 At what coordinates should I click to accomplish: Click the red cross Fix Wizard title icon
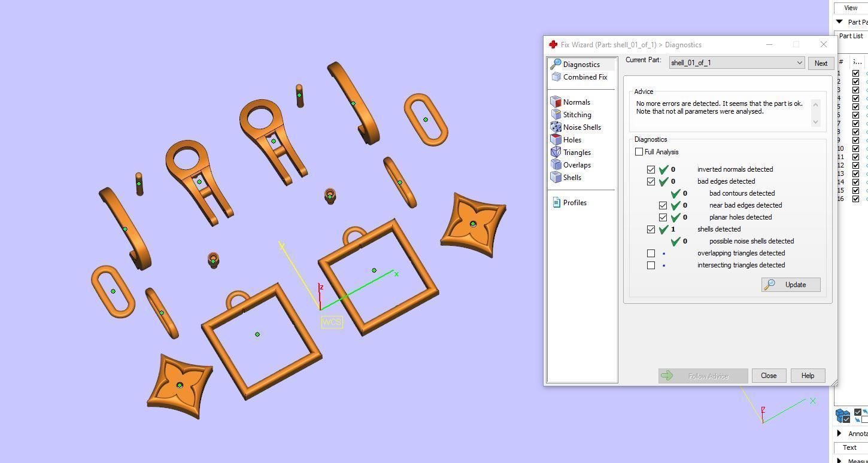point(553,45)
